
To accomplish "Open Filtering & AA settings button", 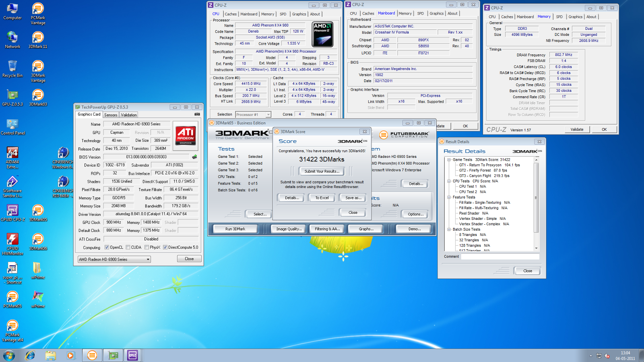I will point(327,229).
